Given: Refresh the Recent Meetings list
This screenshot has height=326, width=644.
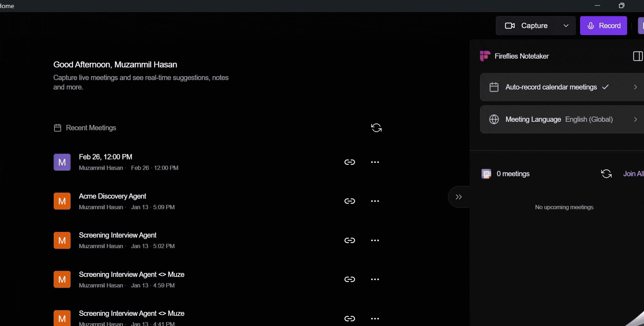Looking at the screenshot, I should pyautogui.click(x=376, y=128).
